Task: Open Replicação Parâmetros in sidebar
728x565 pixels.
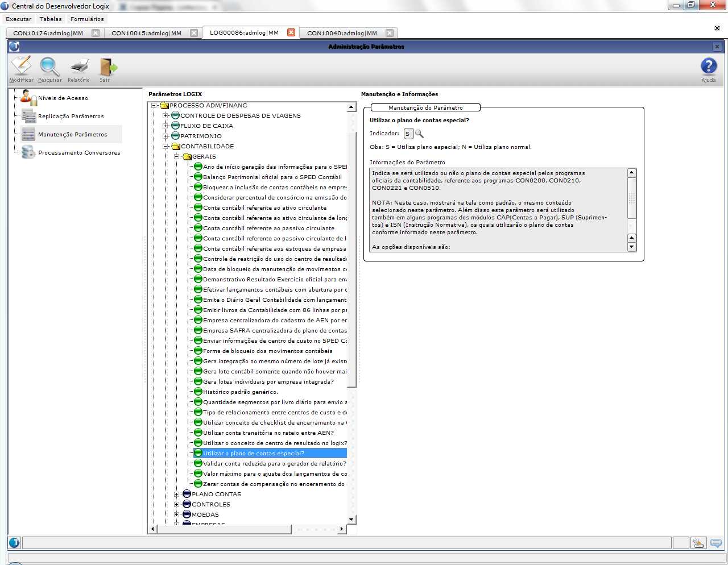Action: pos(63,117)
